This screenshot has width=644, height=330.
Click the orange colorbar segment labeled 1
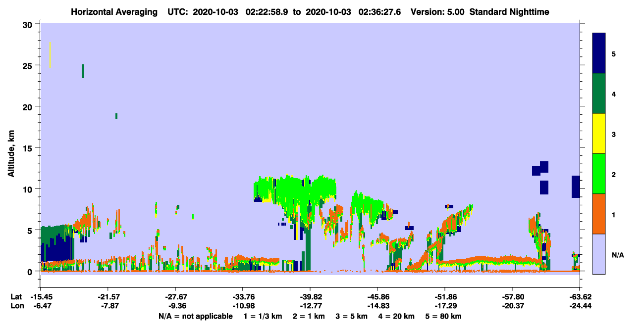pos(599,214)
